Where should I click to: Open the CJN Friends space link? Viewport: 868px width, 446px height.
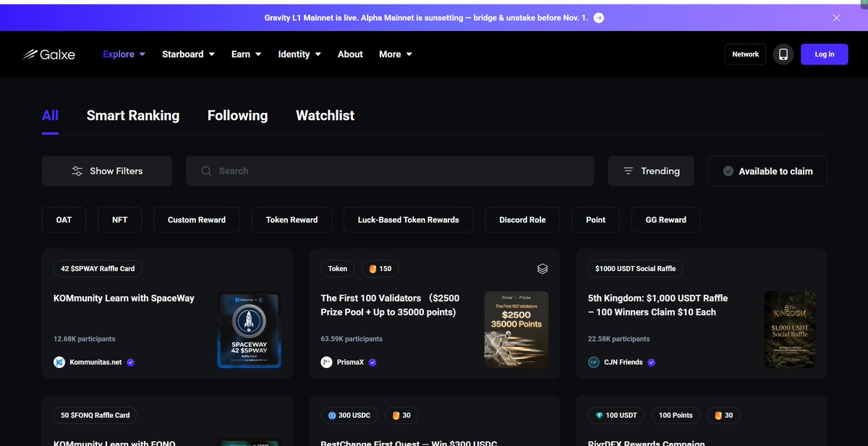click(624, 362)
